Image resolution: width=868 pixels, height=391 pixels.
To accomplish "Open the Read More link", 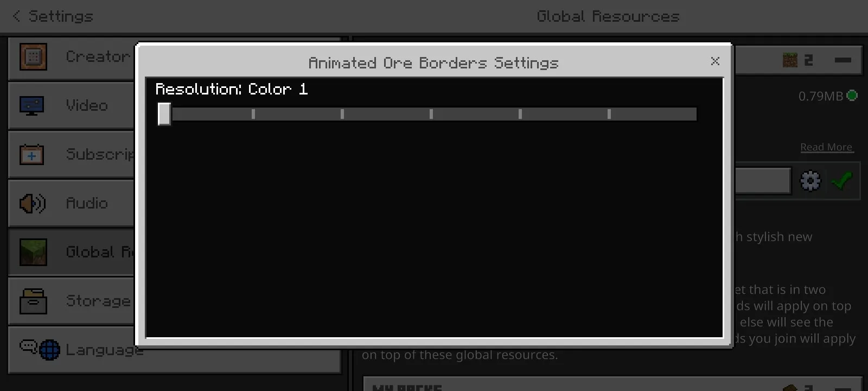I will click(x=826, y=147).
